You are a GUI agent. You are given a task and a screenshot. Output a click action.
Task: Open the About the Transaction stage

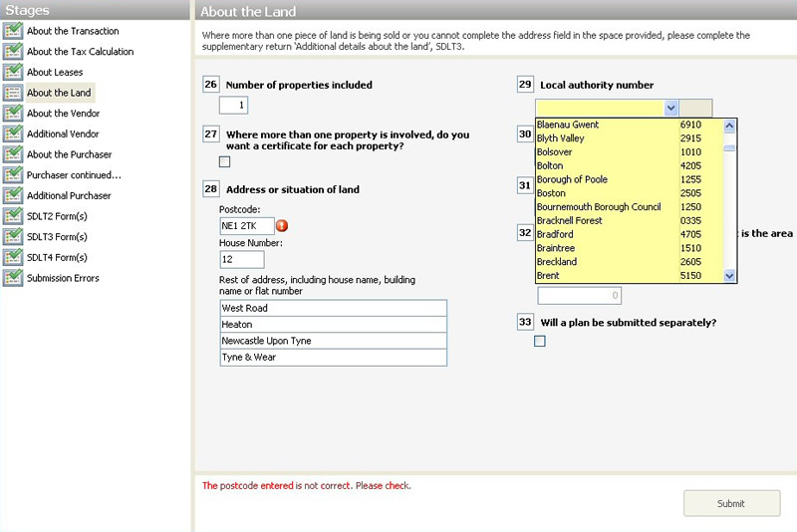click(x=73, y=31)
